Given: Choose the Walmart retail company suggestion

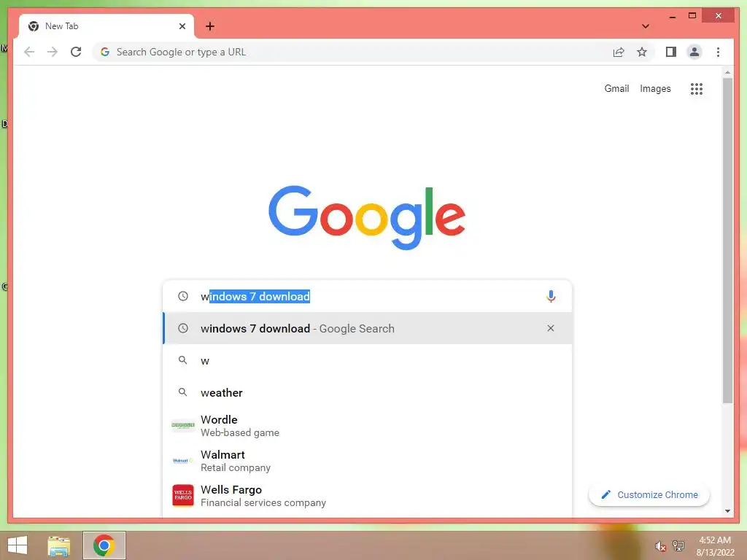Looking at the screenshot, I should pos(368,461).
